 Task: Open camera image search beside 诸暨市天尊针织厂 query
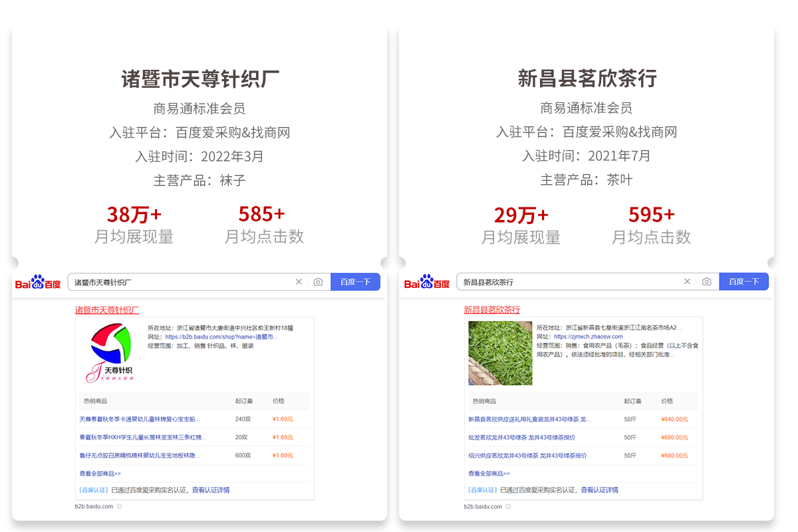click(x=318, y=282)
